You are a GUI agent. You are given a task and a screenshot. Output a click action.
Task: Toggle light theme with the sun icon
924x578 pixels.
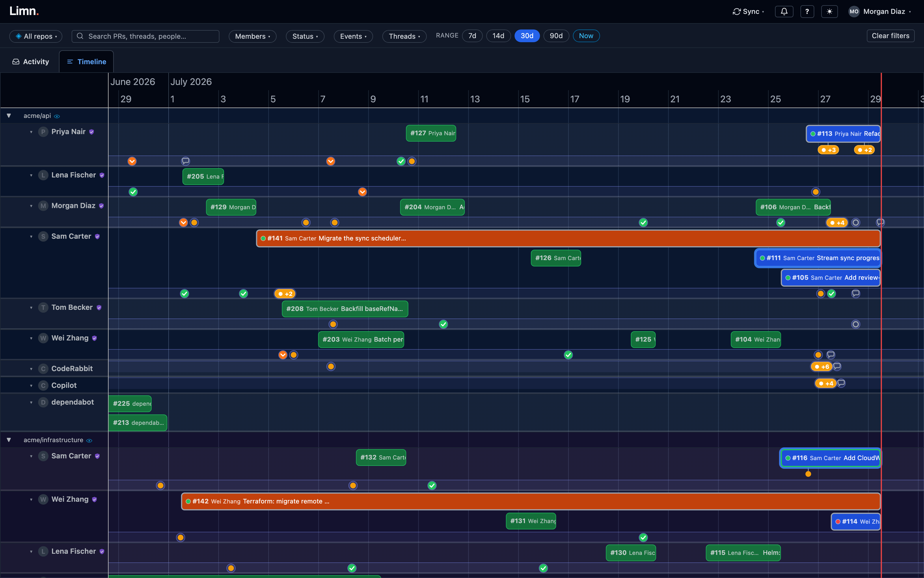pyautogui.click(x=829, y=12)
